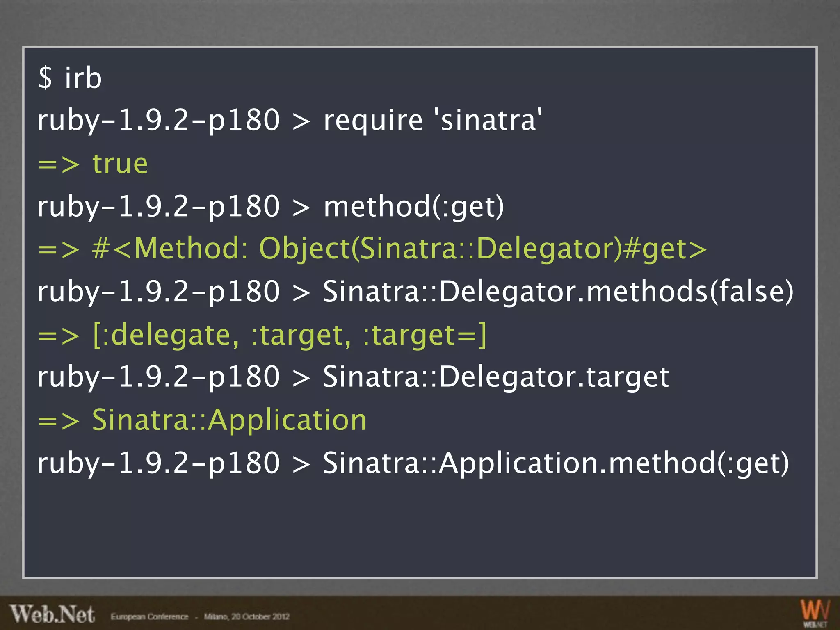Viewport: 840px width, 630px height.
Task: Click the '=> true' output line
Action: click(93, 164)
